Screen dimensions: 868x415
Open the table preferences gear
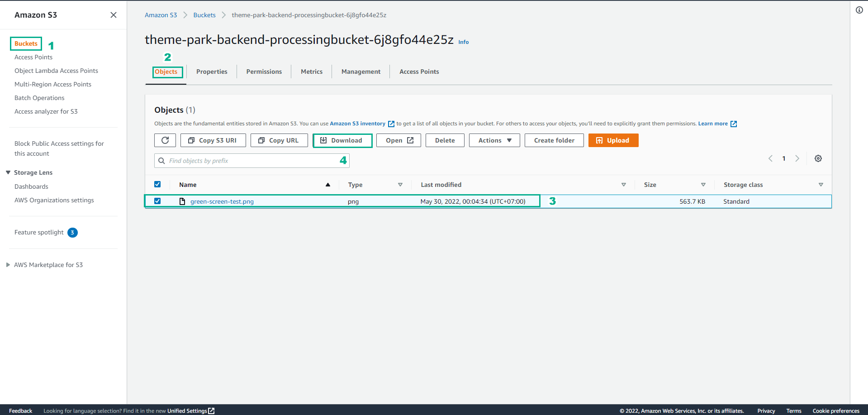818,158
